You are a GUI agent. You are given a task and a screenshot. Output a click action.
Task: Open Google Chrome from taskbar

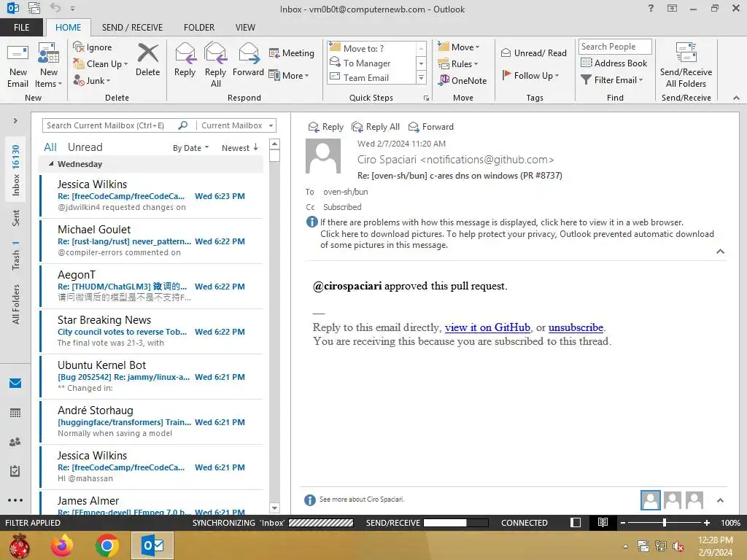tap(107, 545)
